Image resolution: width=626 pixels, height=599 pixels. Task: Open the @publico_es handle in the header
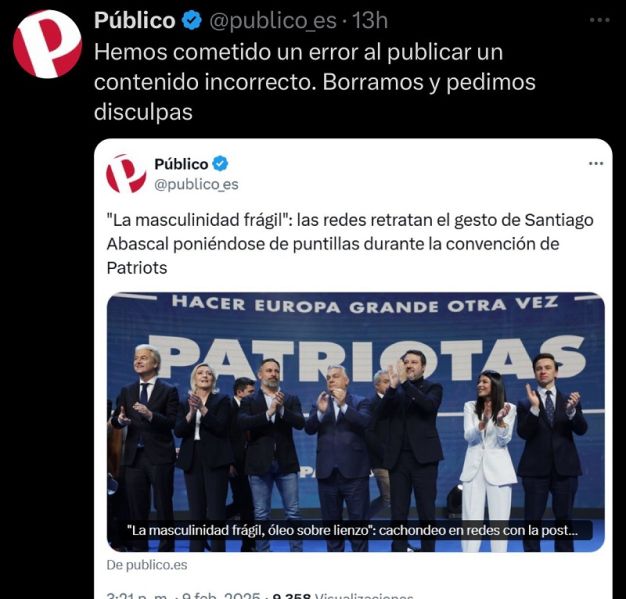[x=273, y=21]
